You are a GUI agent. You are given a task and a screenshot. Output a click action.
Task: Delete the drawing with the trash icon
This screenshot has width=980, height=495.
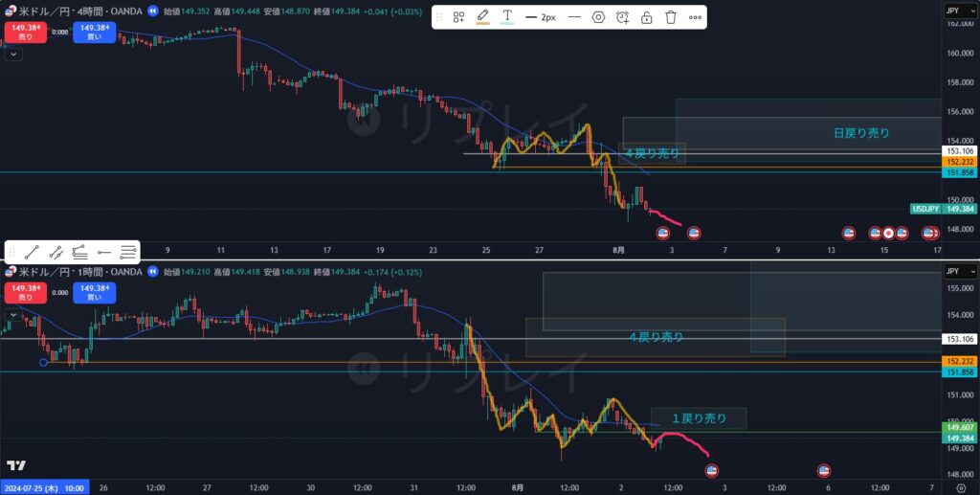click(x=671, y=17)
